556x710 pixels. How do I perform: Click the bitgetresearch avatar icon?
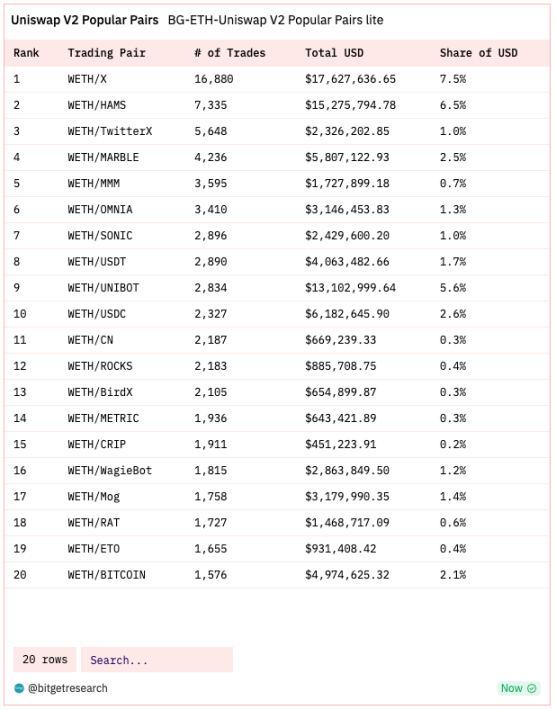tap(19, 688)
